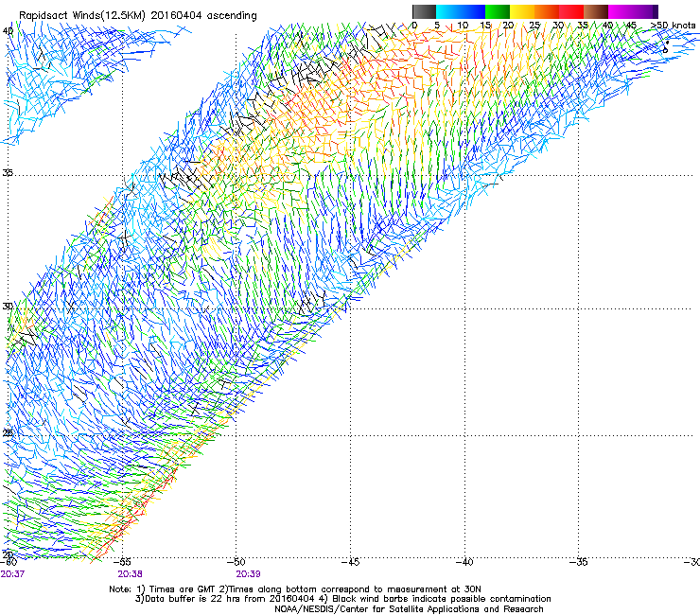Click the 'Rapidscat Winds(12.5KM) 20160404 ascending' title

click(138, 16)
